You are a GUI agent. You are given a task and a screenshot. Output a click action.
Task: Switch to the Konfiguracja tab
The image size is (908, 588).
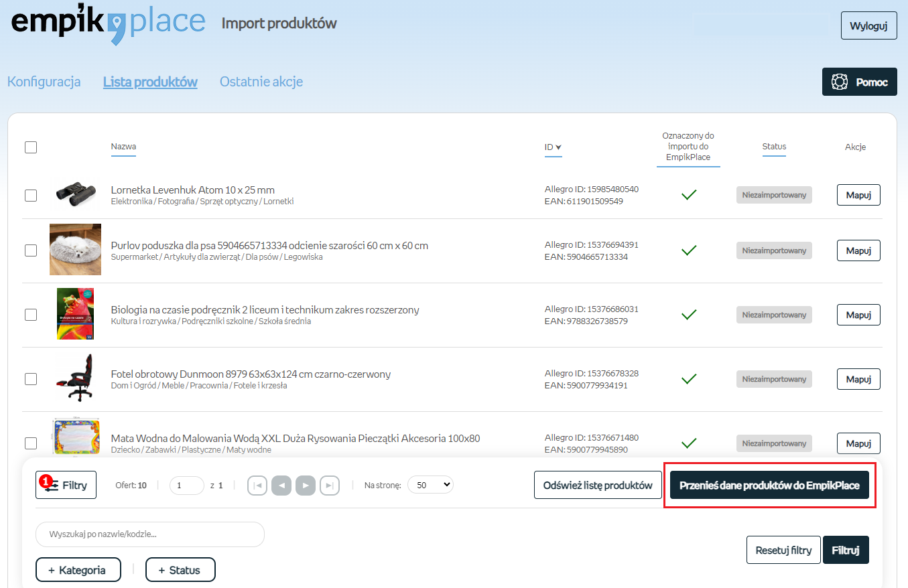point(44,82)
